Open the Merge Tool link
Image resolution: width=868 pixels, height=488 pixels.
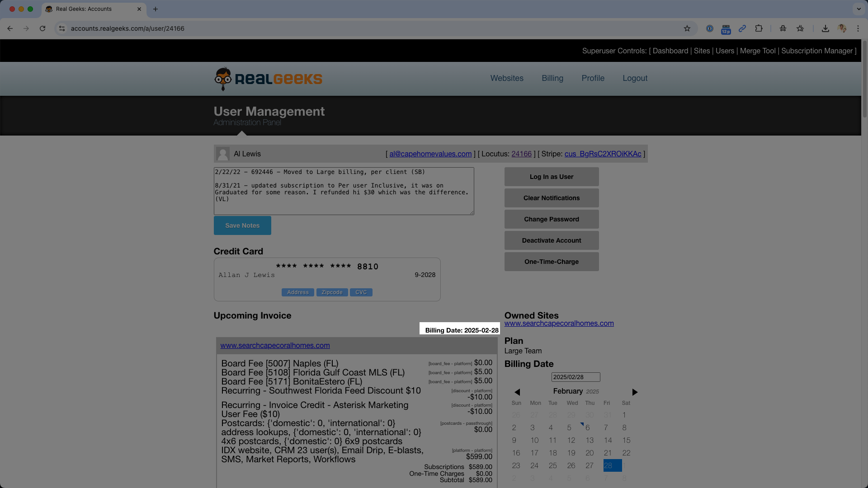click(x=758, y=51)
